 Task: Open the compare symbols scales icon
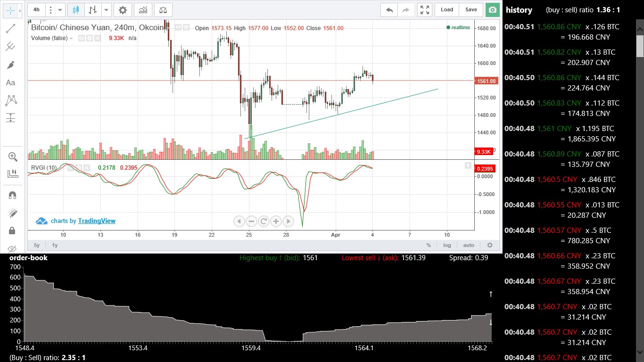tap(163, 10)
